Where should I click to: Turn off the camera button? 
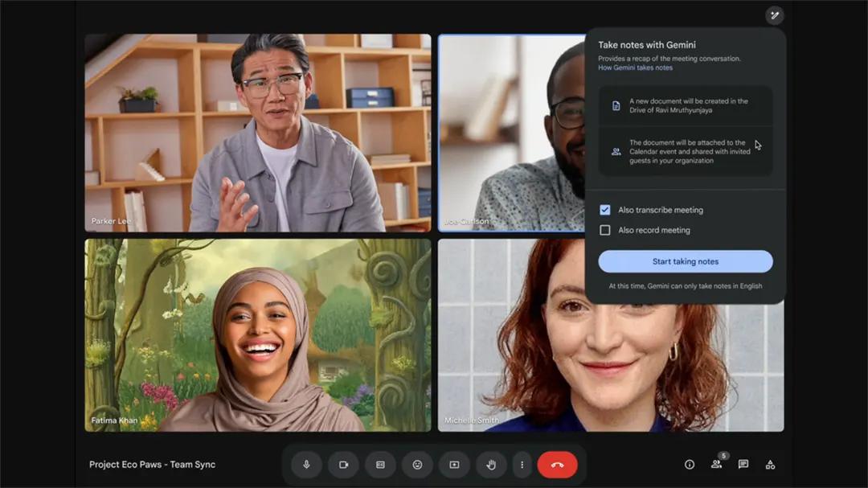pos(343,465)
